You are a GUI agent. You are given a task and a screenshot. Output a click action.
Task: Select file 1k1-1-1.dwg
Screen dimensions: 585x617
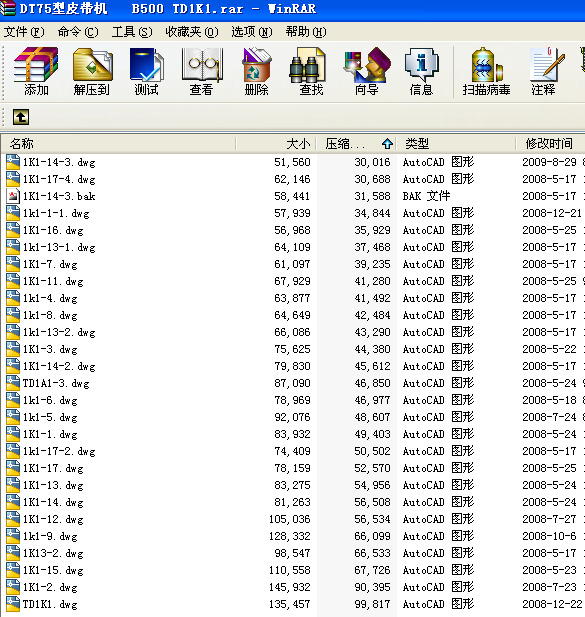tap(56, 213)
